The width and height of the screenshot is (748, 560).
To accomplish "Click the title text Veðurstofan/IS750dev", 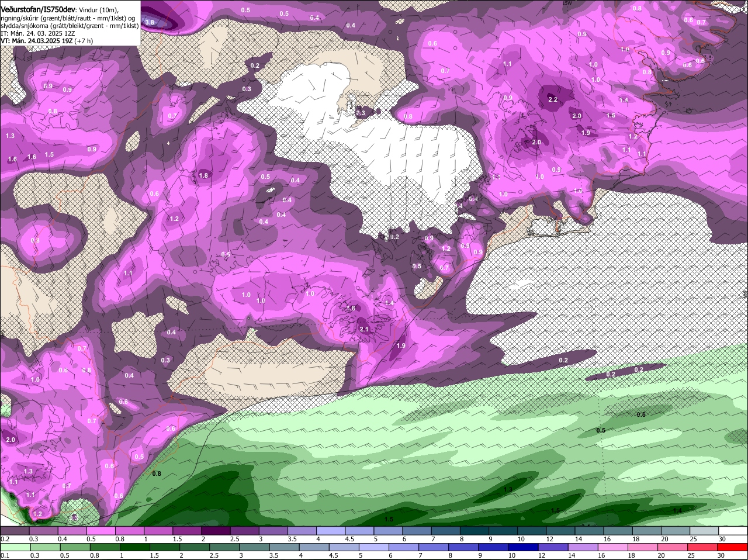I will point(37,9).
